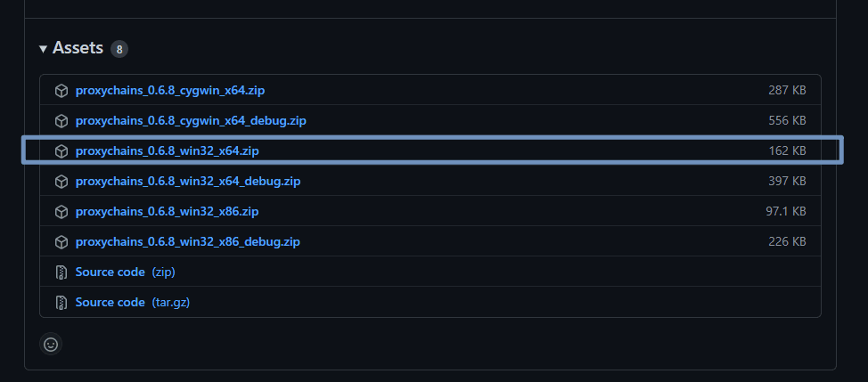Image resolution: width=868 pixels, height=382 pixels.
Task: Download proxychains_0.6.8_win32_x64.zip
Action: click(x=167, y=151)
